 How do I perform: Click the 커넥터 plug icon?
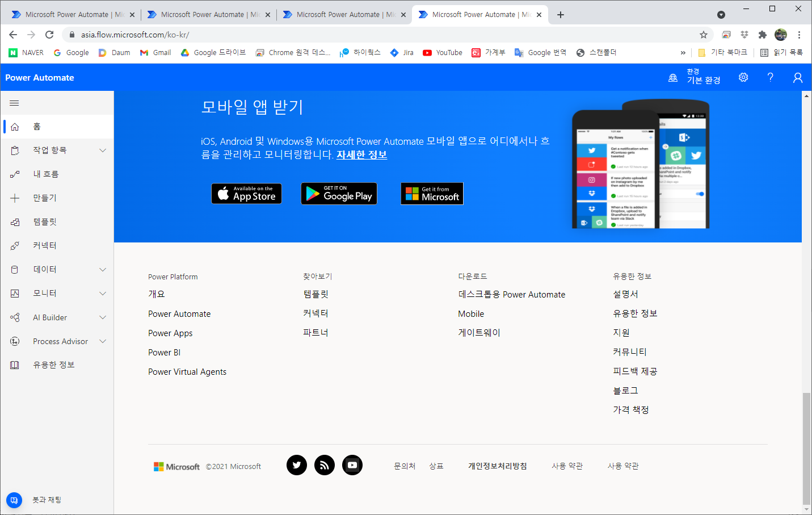15,246
